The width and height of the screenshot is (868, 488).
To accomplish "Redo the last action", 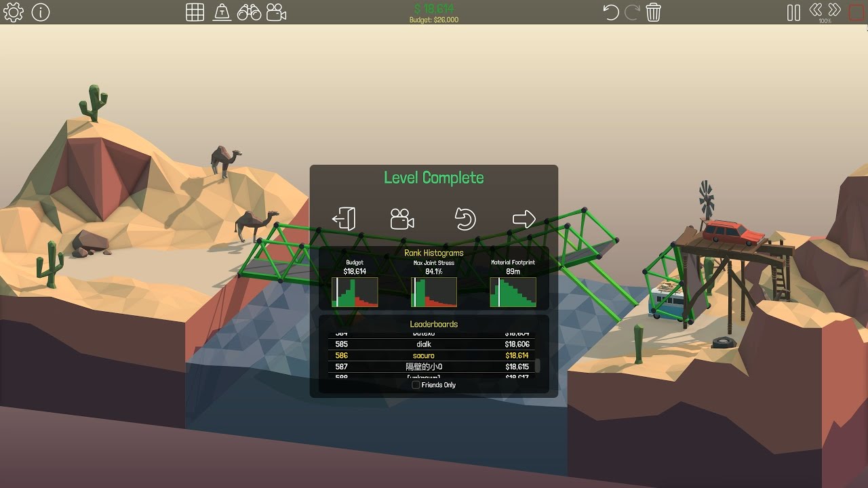I will pyautogui.click(x=632, y=12).
